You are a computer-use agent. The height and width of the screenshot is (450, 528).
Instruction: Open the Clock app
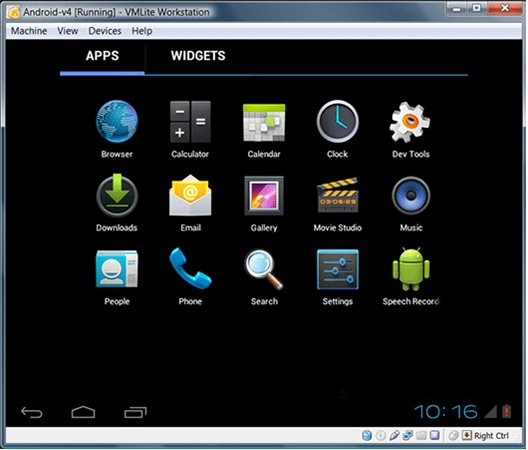[x=337, y=122]
